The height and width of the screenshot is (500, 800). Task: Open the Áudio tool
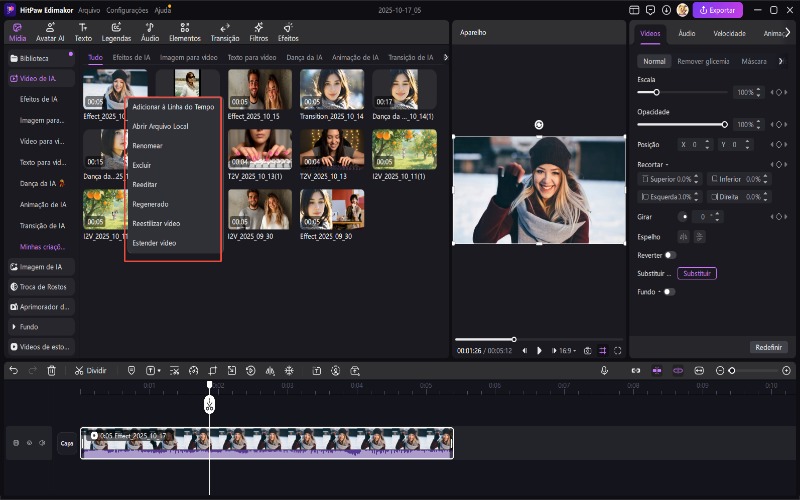150,32
